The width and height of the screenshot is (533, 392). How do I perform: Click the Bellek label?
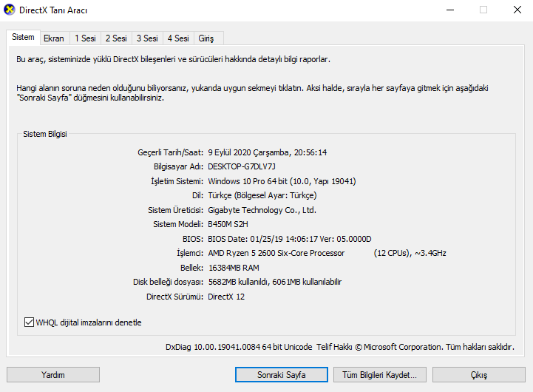191,268
